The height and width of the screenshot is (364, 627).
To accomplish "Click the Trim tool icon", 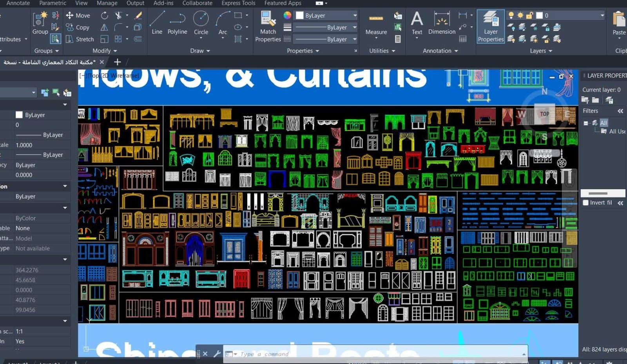I will pos(118,15).
